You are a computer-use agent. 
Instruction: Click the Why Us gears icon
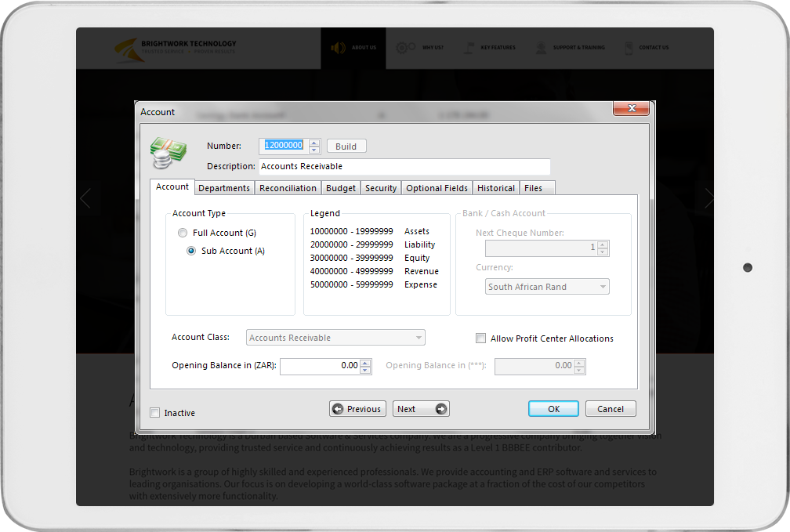pos(405,48)
